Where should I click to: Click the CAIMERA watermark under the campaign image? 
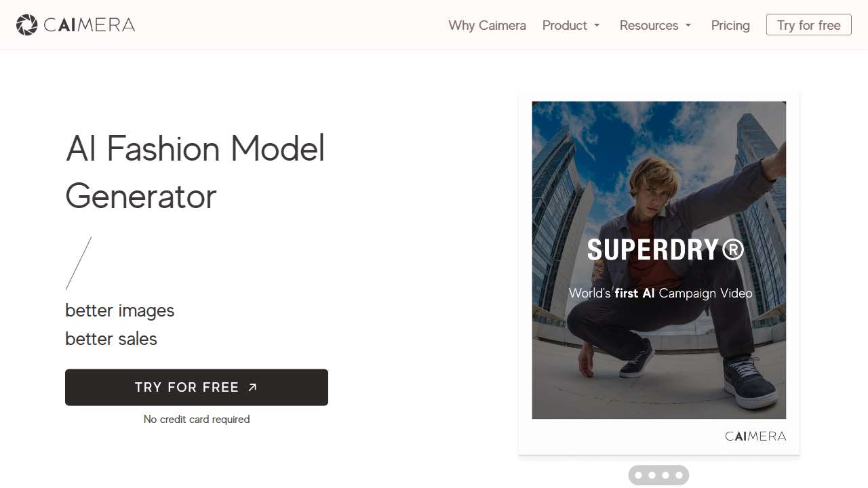(755, 436)
